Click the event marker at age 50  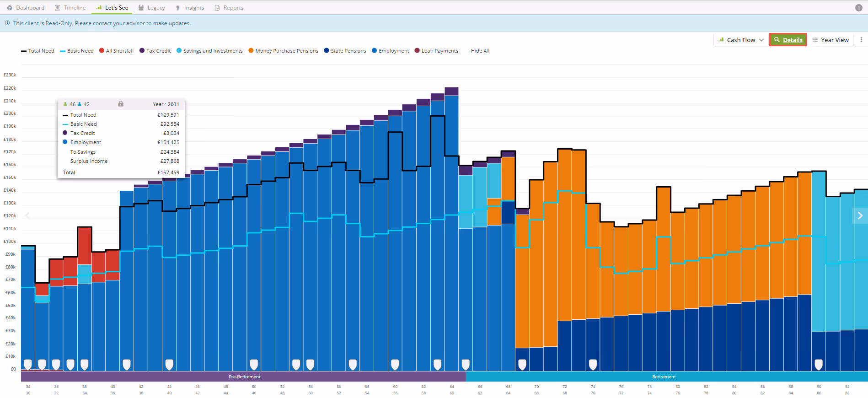pyautogui.click(x=254, y=364)
